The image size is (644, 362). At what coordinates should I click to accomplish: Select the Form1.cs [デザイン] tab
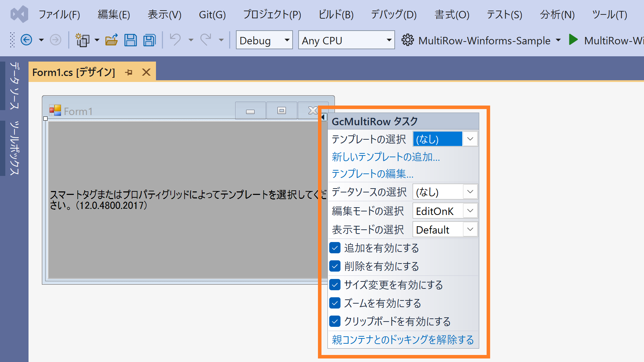click(x=74, y=72)
